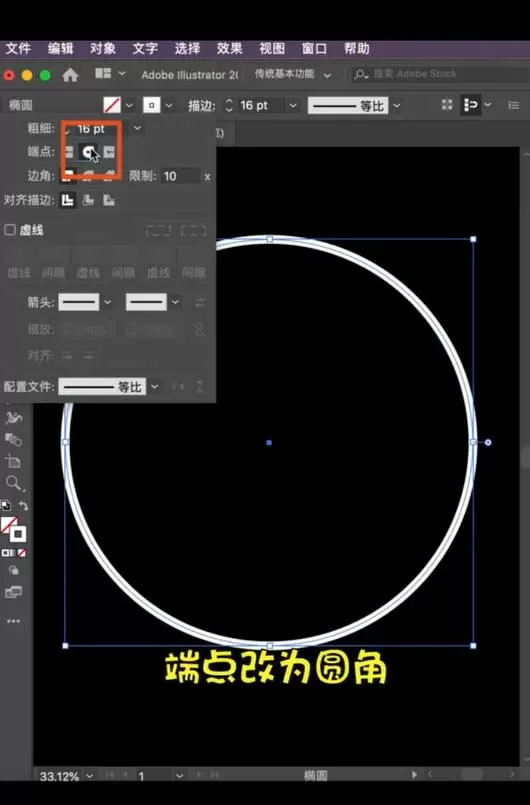Viewport: 530px width, 805px height.
Task: Open the 等比 variable width profile dropdown in control bar
Action: click(x=396, y=106)
